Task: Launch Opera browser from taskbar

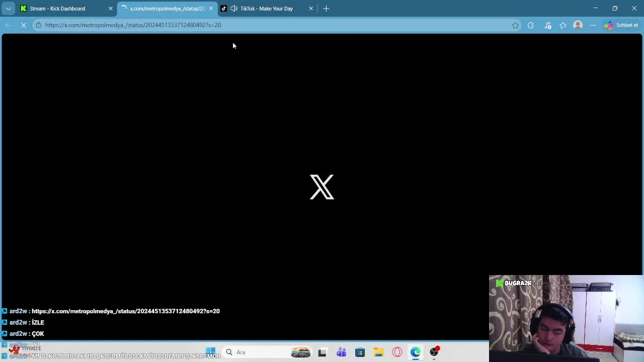Action: click(397, 352)
